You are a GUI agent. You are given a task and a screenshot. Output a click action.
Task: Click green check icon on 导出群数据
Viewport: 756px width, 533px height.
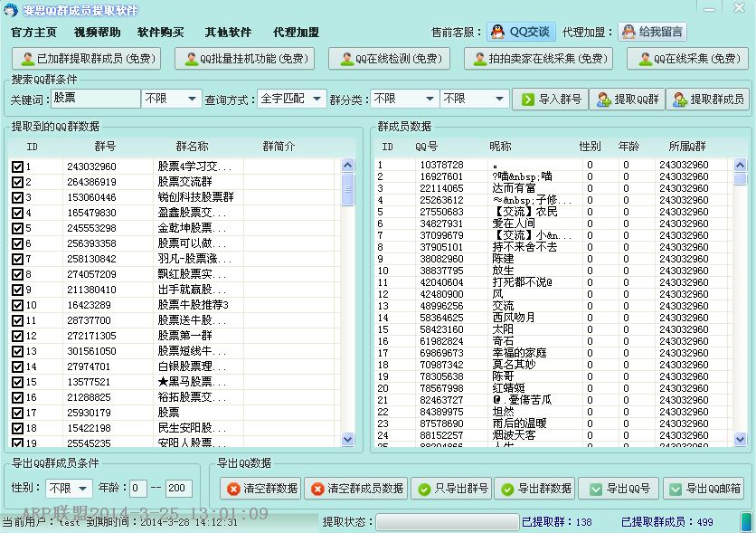507,489
